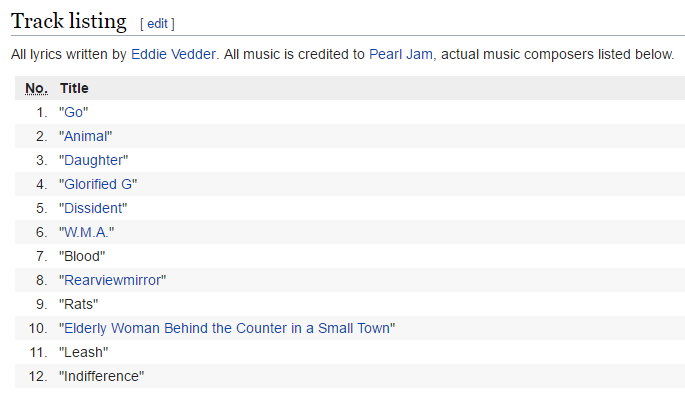Open the edit link beside Track listing
Screen dimensions: 685x396
click(157, 24)
